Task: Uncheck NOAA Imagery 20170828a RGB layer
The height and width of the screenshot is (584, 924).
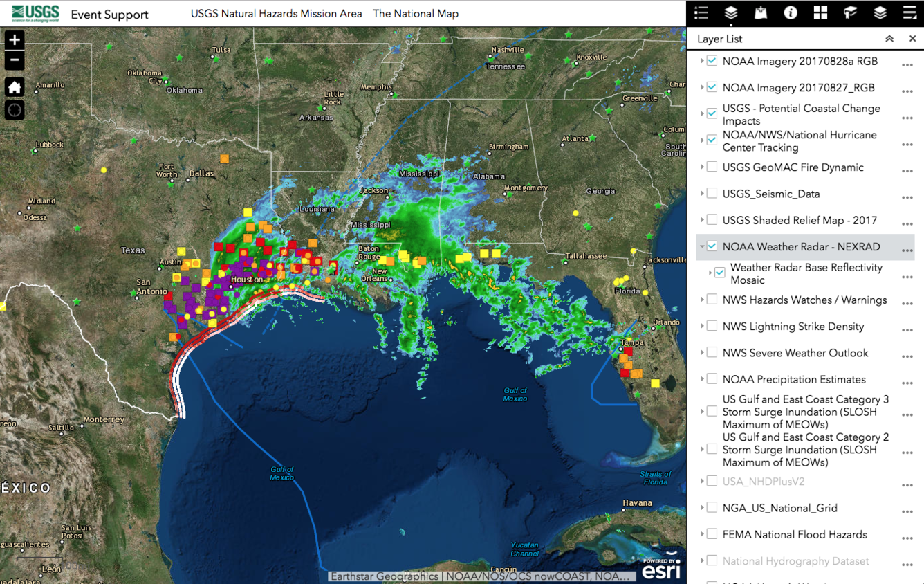Action: click(712, 61)
